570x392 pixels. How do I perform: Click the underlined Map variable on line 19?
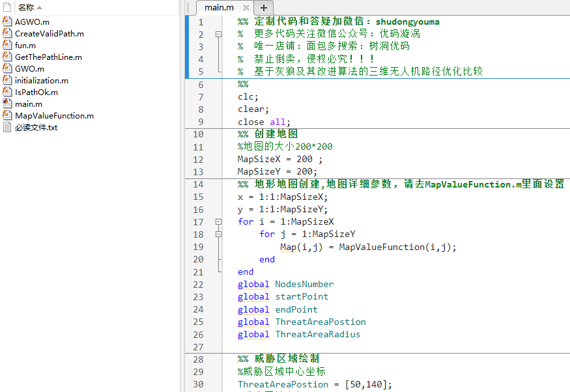pos(288,247)
